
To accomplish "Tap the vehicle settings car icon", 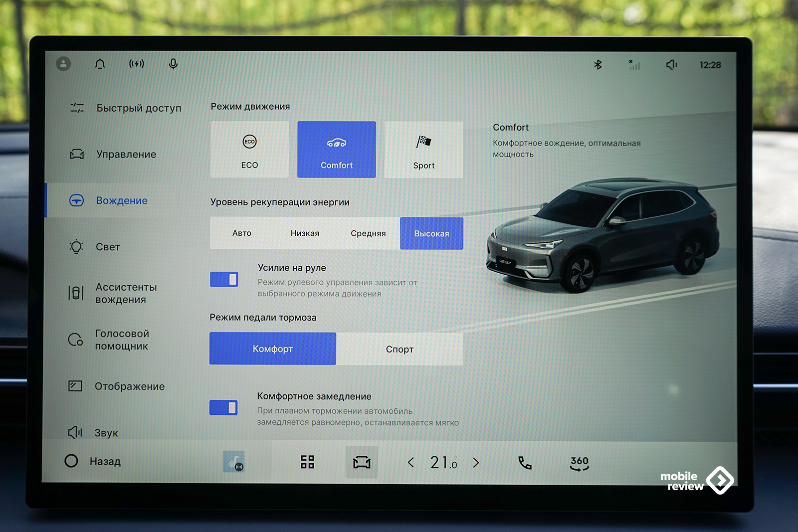I will point(362,462).
